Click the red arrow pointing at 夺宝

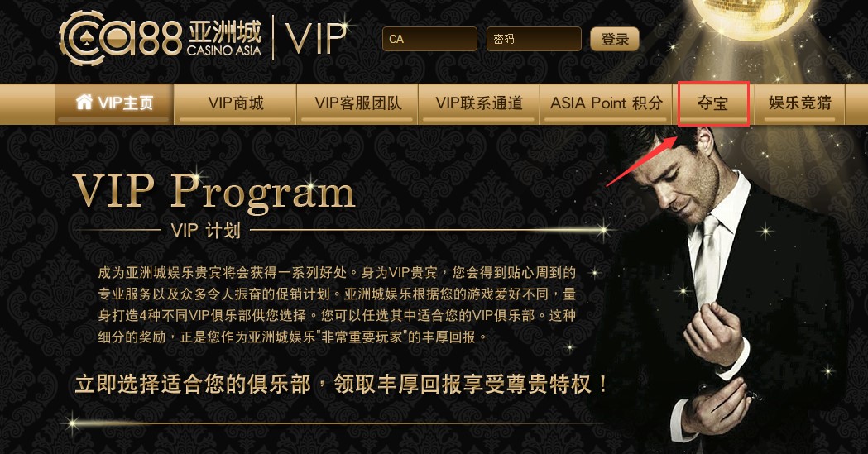pos(641,160)
